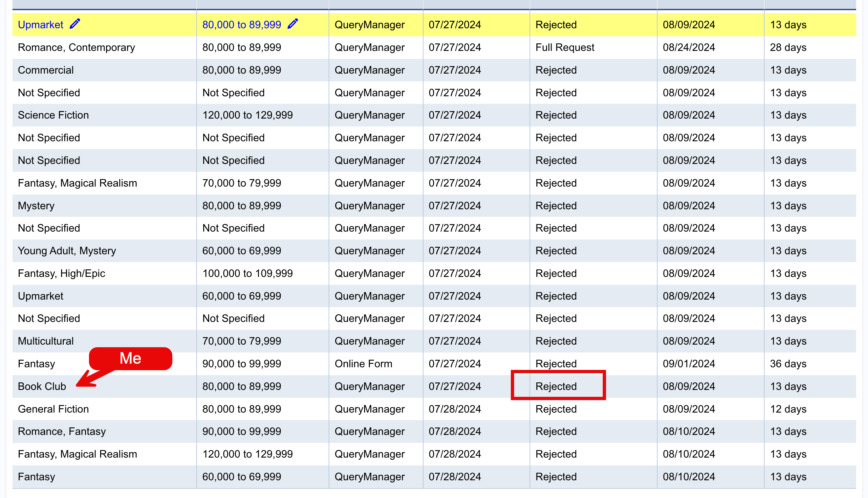Select the Book Club genre cell
The image size is (868, 498).
pyautogui.click(x=104, y=386)
